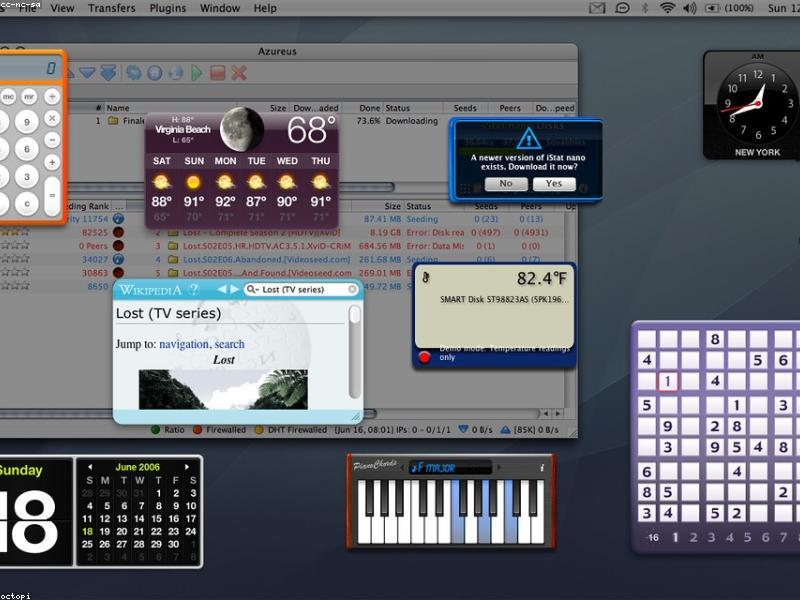The image size is (800, 600).
Task: Click the multiply key on the calculator widget
Action: (52, 119)
